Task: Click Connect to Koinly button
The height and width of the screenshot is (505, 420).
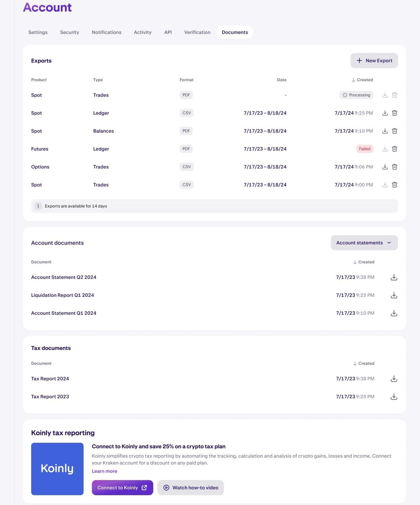Action: [122, 487]
